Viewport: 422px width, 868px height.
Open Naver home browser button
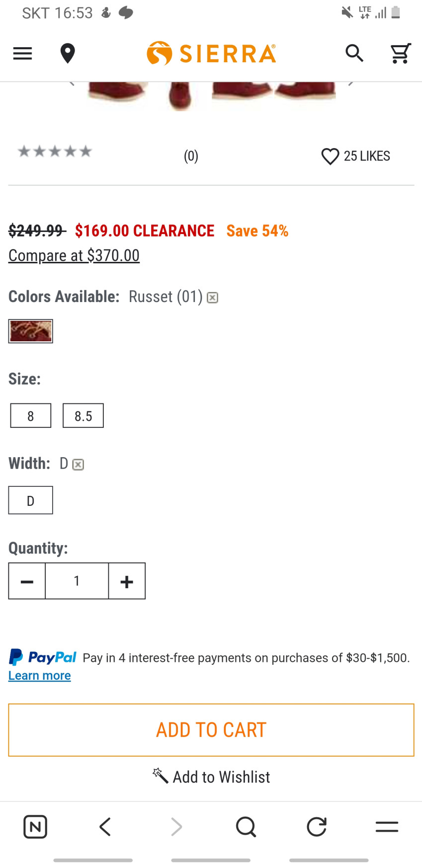coord(35,827)
